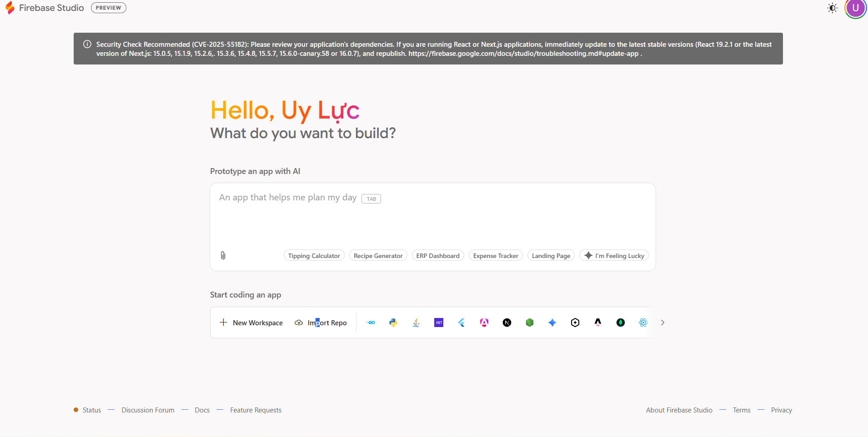Choose the Angular template icon
Viewport: 868px width, 437px height.
click(484, 323)
